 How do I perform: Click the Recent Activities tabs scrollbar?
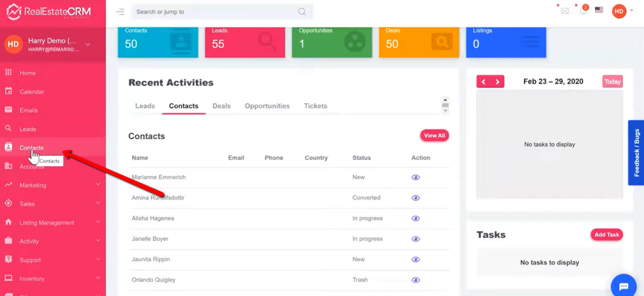click(x=445, y=106)
